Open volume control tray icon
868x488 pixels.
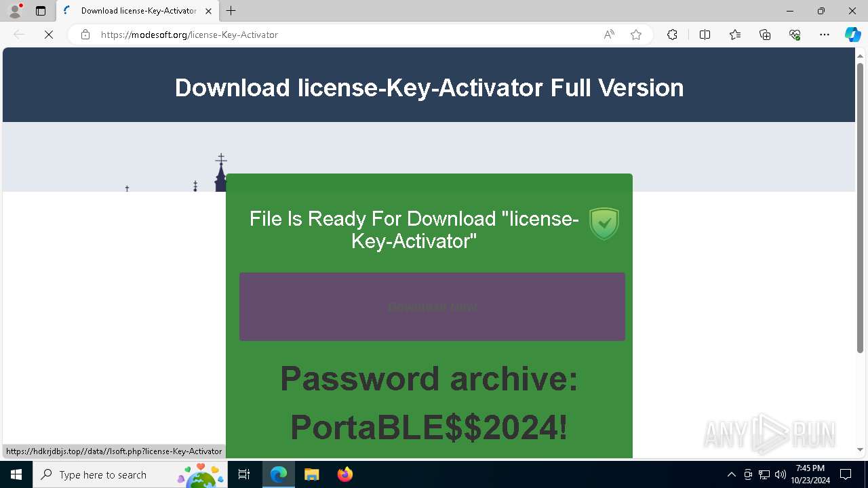tap(780, 474)
